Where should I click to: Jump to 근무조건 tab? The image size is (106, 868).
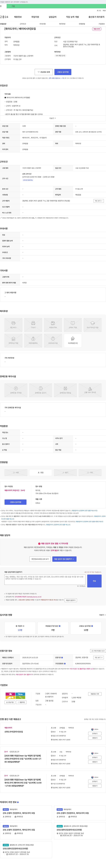point(23,24)
